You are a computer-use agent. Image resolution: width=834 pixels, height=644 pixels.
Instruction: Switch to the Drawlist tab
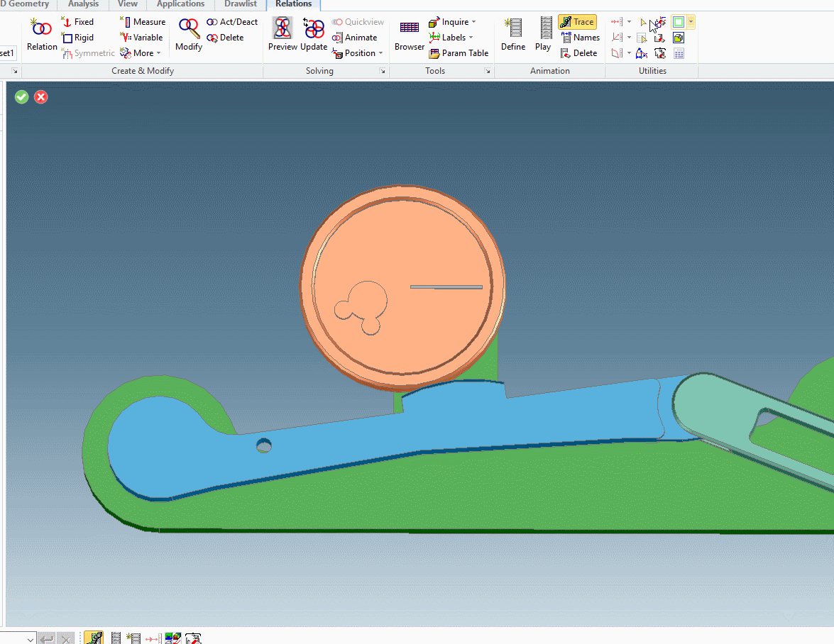[241, 4]
